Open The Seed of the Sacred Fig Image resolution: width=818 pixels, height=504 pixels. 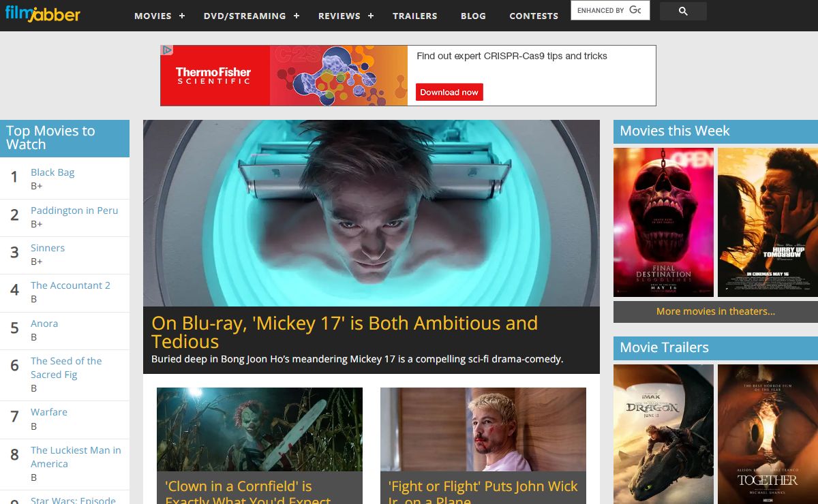66,368
